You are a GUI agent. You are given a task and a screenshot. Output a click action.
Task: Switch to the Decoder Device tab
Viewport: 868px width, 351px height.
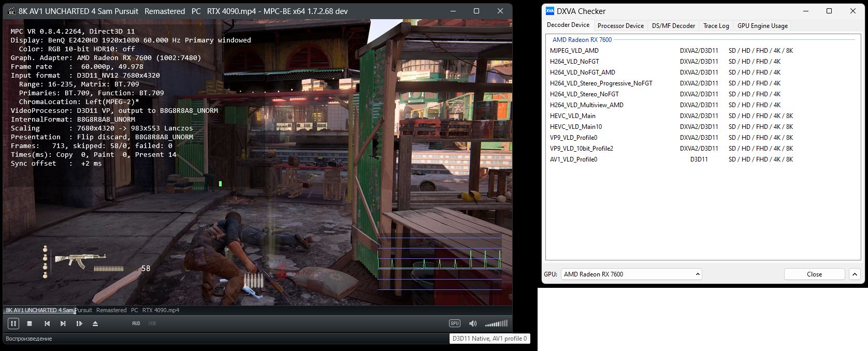point(568,25)
